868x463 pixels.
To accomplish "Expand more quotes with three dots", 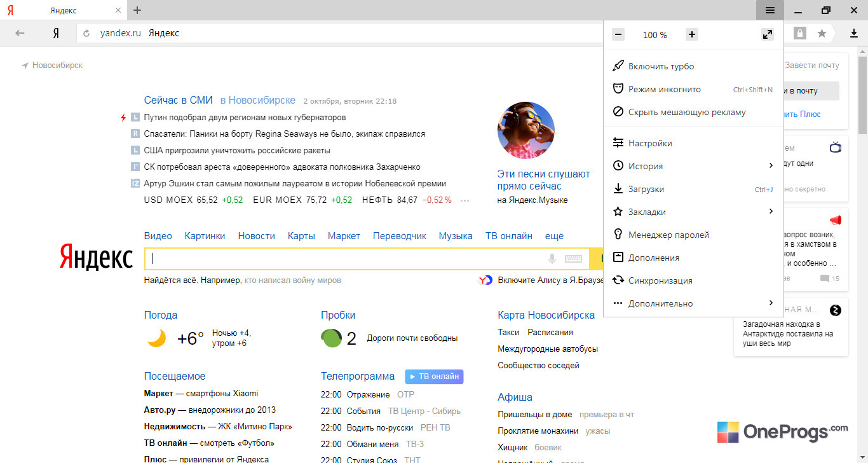I will point(465,200).
